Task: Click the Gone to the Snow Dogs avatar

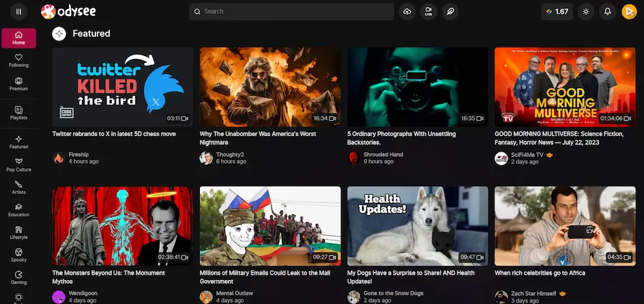Action: [353, 296]
